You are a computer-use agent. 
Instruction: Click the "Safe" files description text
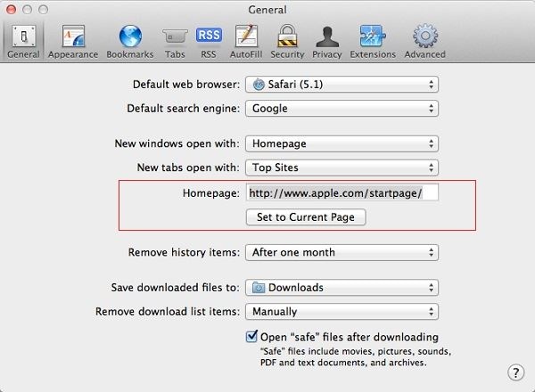[356, 357]
